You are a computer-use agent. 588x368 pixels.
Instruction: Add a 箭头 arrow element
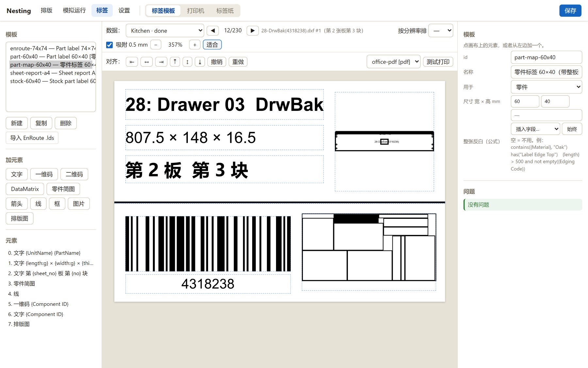tap(17, 204)
